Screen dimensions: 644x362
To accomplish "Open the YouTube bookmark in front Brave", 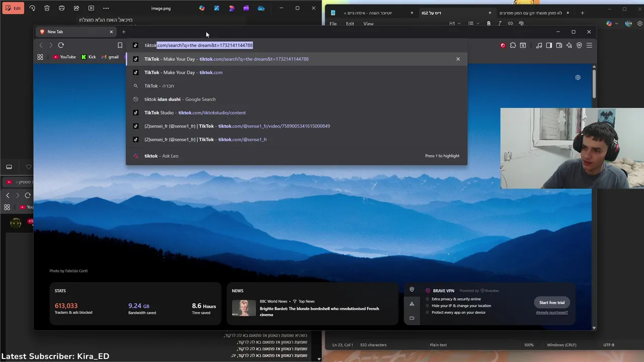I will pyautogui.click(x=64, y=57).
